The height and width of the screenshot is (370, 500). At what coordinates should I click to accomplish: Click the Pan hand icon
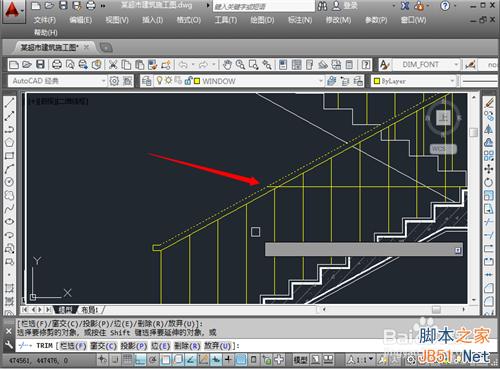point(227,65)
